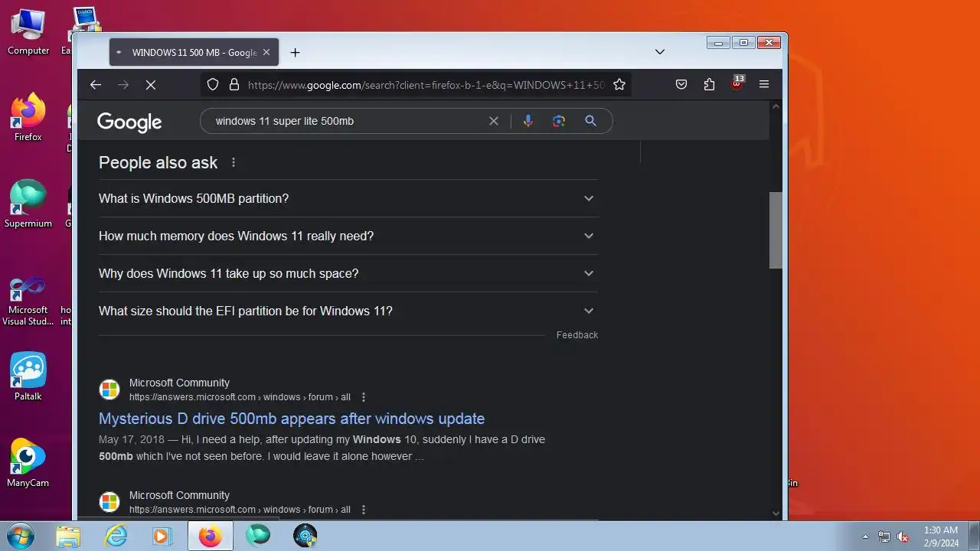Viewport: 980px width, 551px height.
Task: Expand "What is Windows 500MB partition?"
Action: (348, 198)
